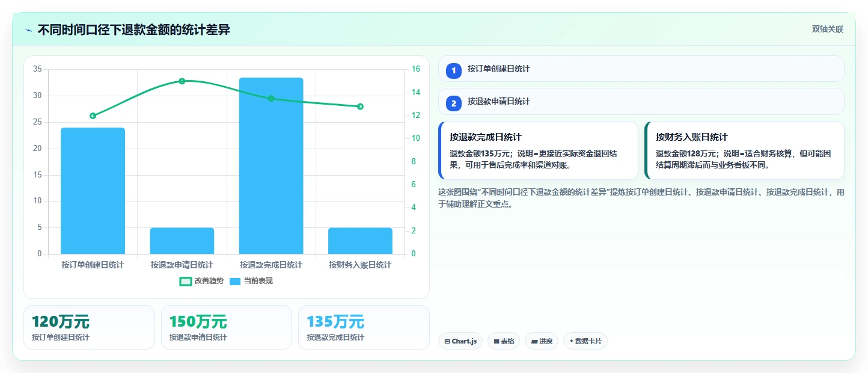Click the text 退款金额128万元 in the card
868x373 pixels.
pos(686,154)
